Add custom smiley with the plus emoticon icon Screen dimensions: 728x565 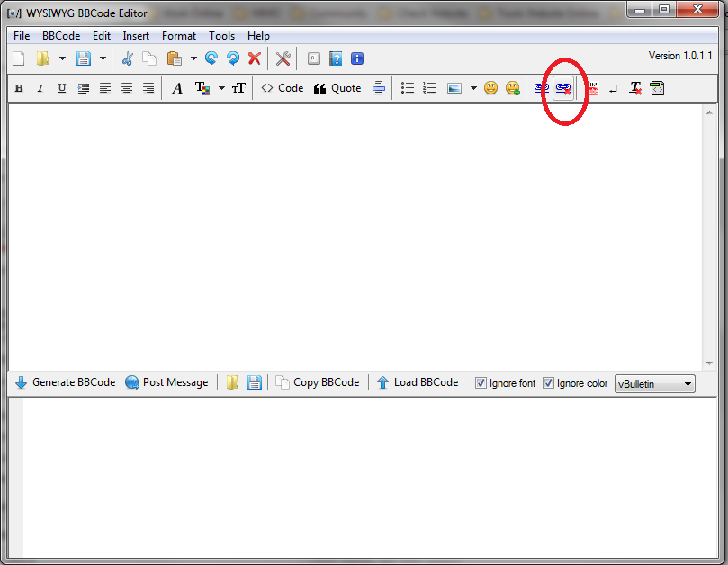[513, 88]
